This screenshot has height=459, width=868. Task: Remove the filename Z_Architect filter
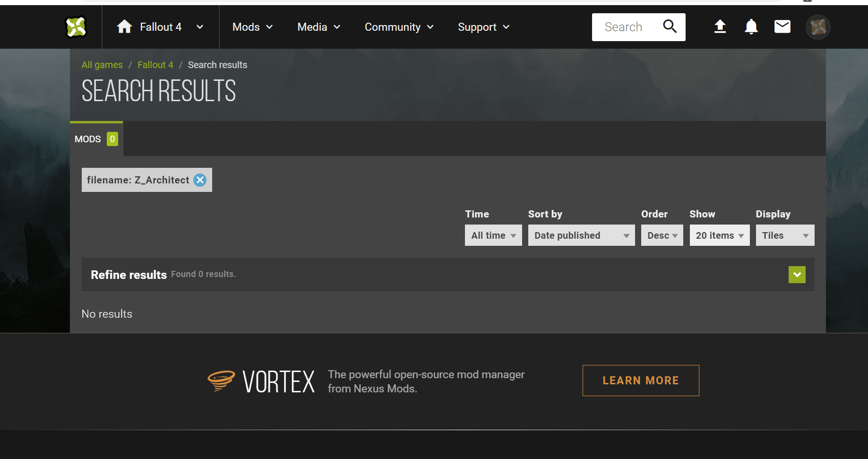pyautogui.click(x=200, y=180)
